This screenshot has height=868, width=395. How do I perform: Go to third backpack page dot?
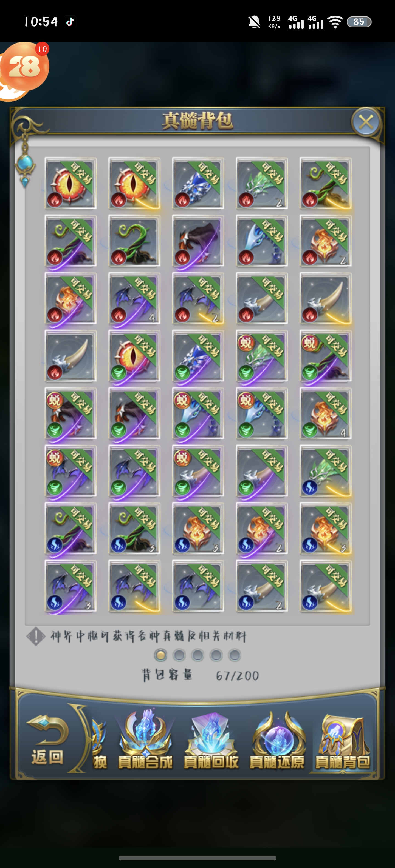(198, 655)
